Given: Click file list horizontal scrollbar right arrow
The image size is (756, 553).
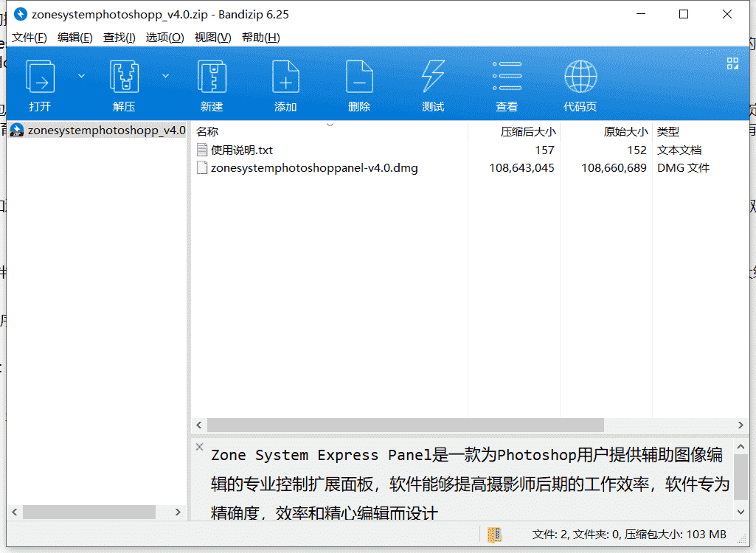Looking at the screenshot, I should 741,425.
